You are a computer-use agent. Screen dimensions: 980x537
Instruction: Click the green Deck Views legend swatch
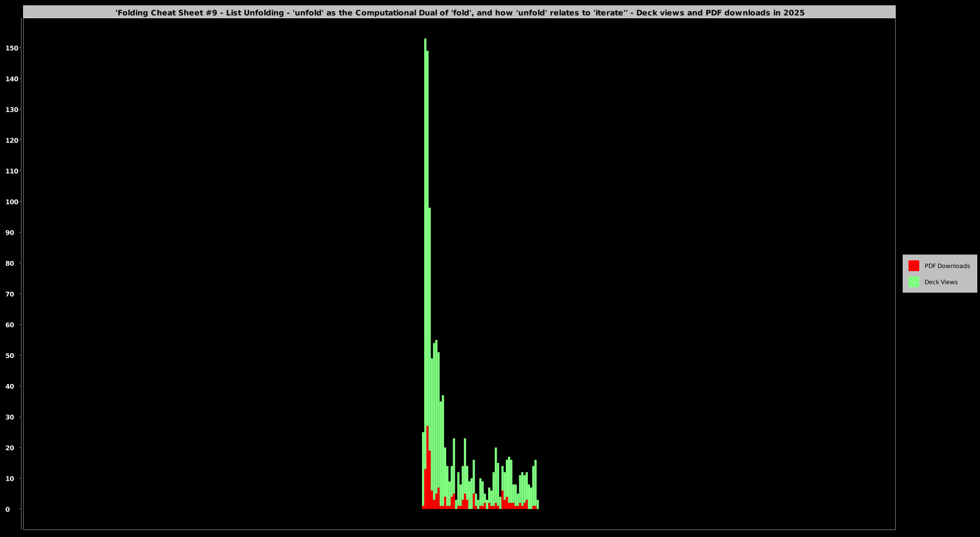click(x=913, y=282)
